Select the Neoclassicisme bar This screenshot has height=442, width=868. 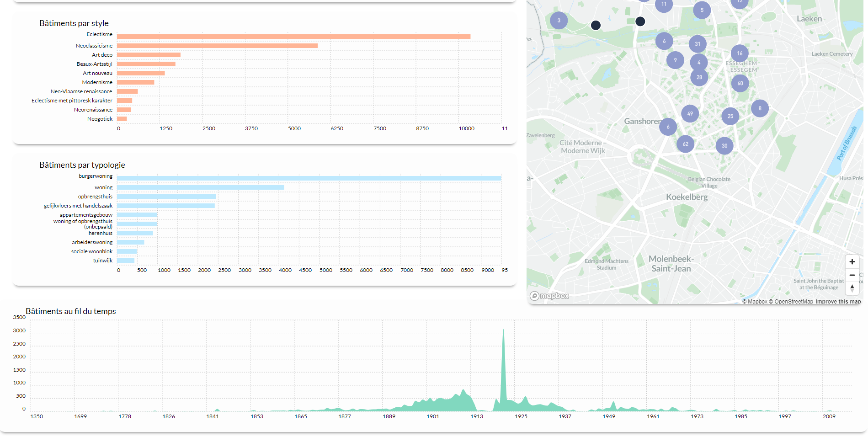(217, 46)
